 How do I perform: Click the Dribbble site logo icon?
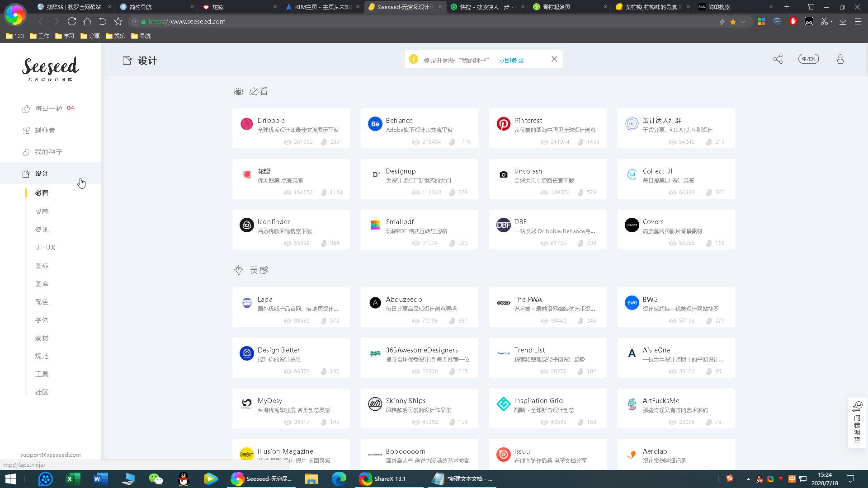(x=246, y=124)
